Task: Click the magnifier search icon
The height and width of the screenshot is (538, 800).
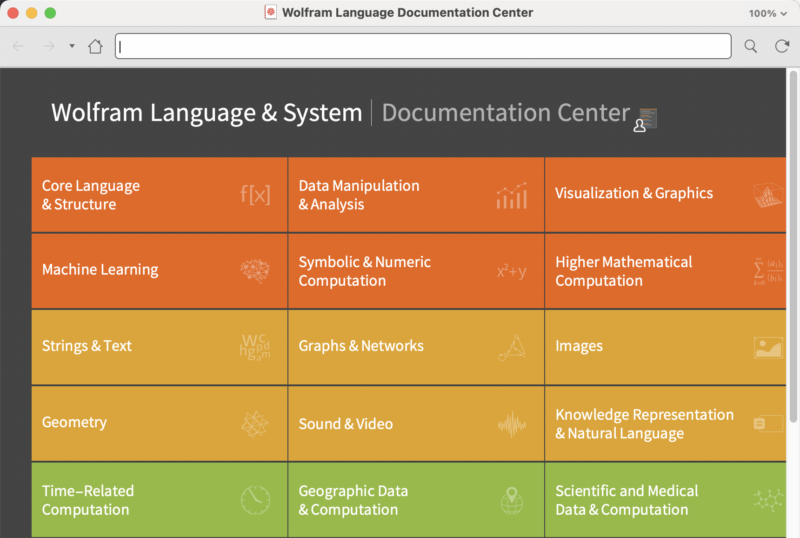Action: click(x=751, y=46)
